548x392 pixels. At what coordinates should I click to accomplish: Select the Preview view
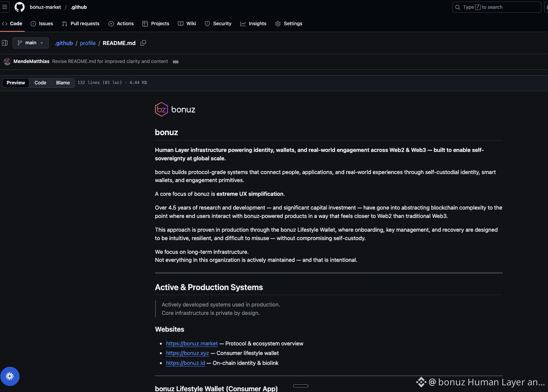click(x=16, y=82)
